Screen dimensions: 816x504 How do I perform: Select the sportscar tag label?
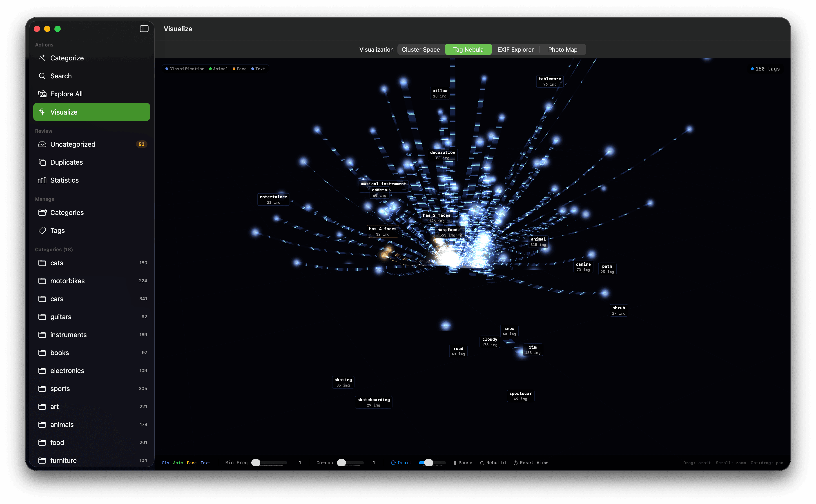point(520,396)
